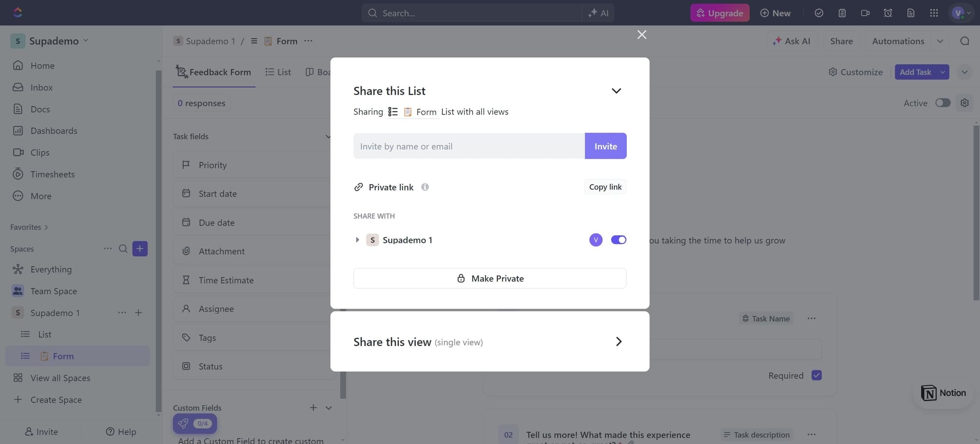Open the Dashboards panel
The image size is (980, 444).
click(x=54, y=130)
